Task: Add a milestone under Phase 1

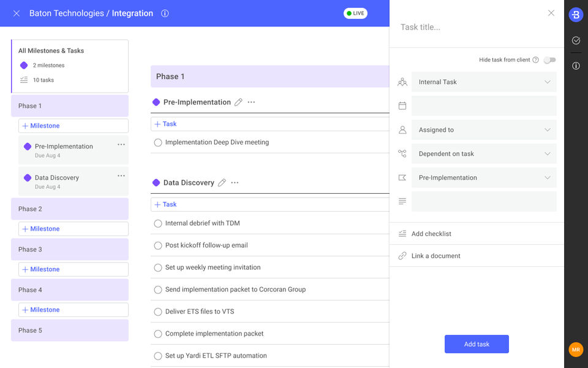Action: tap(73, 126)
